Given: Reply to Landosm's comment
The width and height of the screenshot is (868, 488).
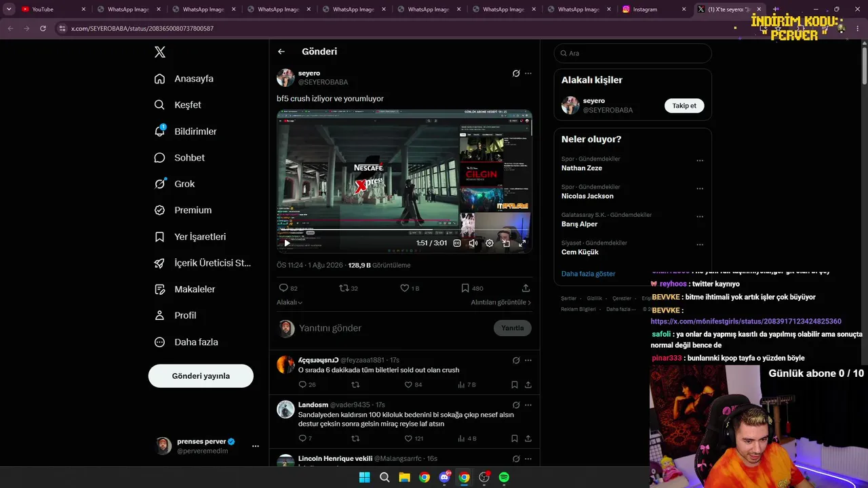Looking at the screenshot, I should point(303,439).
